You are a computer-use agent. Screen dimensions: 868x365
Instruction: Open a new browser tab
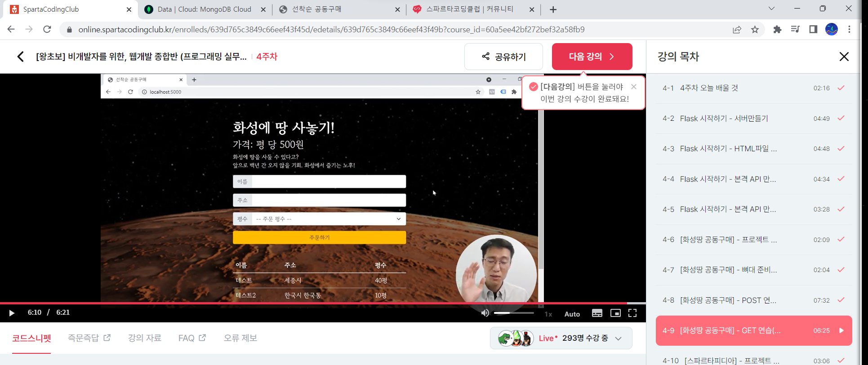553,9
